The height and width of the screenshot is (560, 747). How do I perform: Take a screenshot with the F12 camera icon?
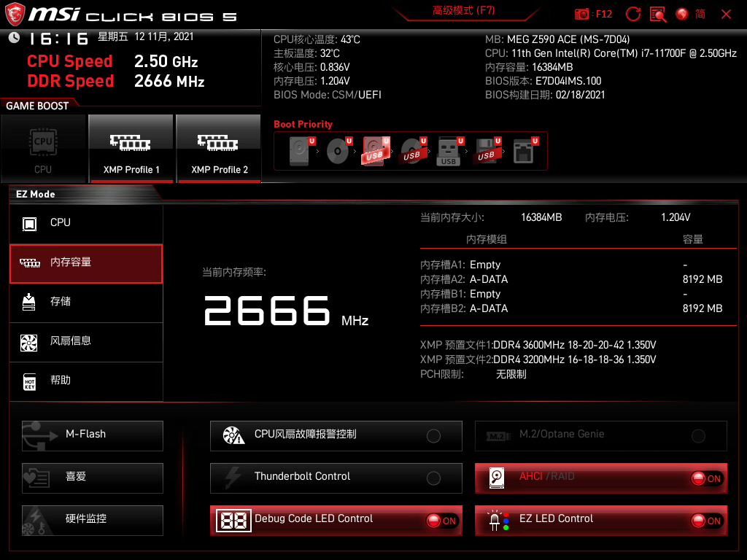point(582,14)
